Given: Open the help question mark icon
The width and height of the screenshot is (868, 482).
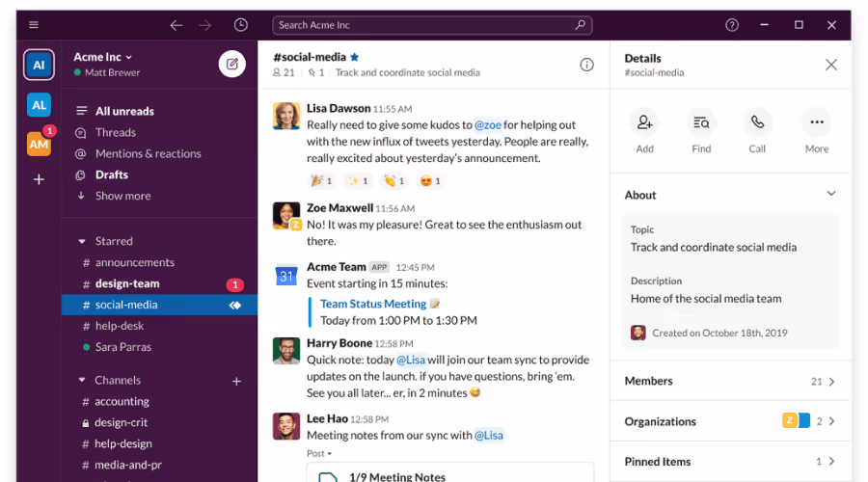Looking at the screenshot, I should click(732, 25).
